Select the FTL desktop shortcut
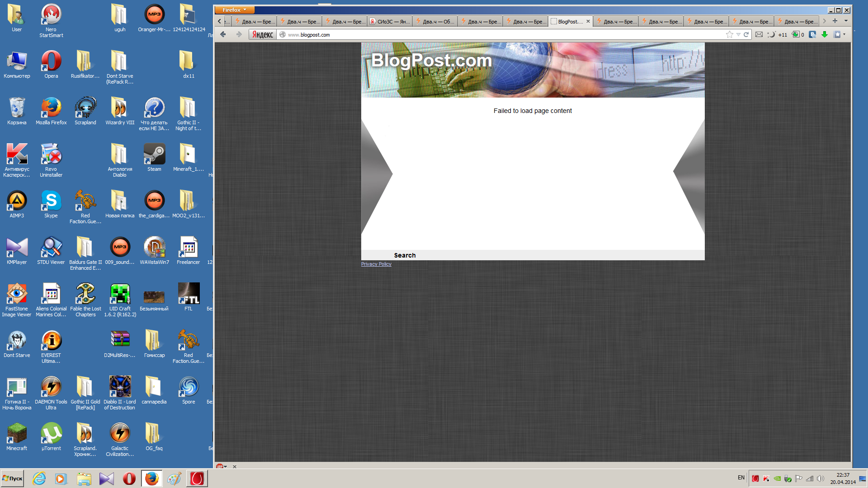868x488 pixels. 189,297
